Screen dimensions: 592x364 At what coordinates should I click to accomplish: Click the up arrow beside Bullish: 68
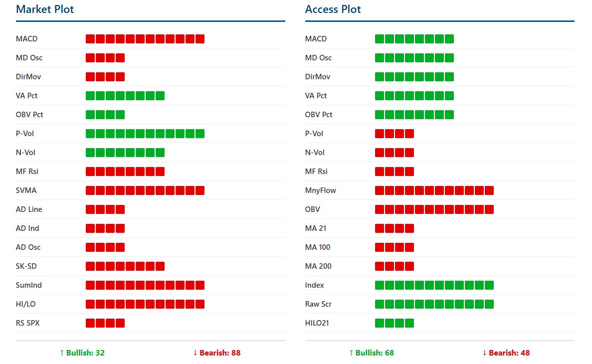pos(351,353)
